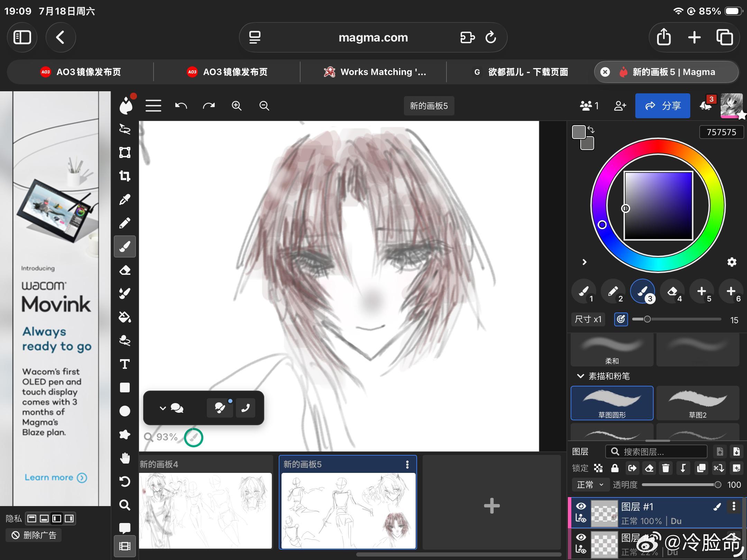The height and width of the screenshot is (560, 747).
Task: Add a new artboard with plus
Action: pos(491,506)
